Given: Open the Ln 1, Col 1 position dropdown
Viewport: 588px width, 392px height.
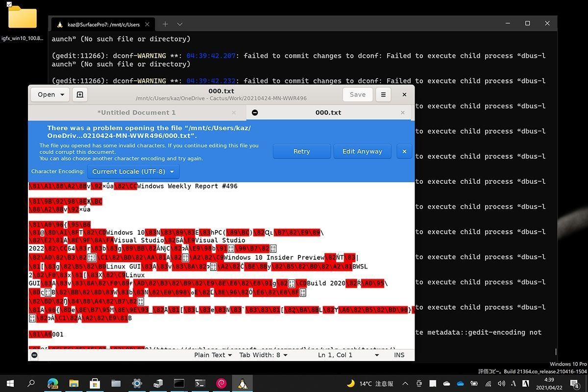Looking at the screenshot, I should (x=348, y=355).
